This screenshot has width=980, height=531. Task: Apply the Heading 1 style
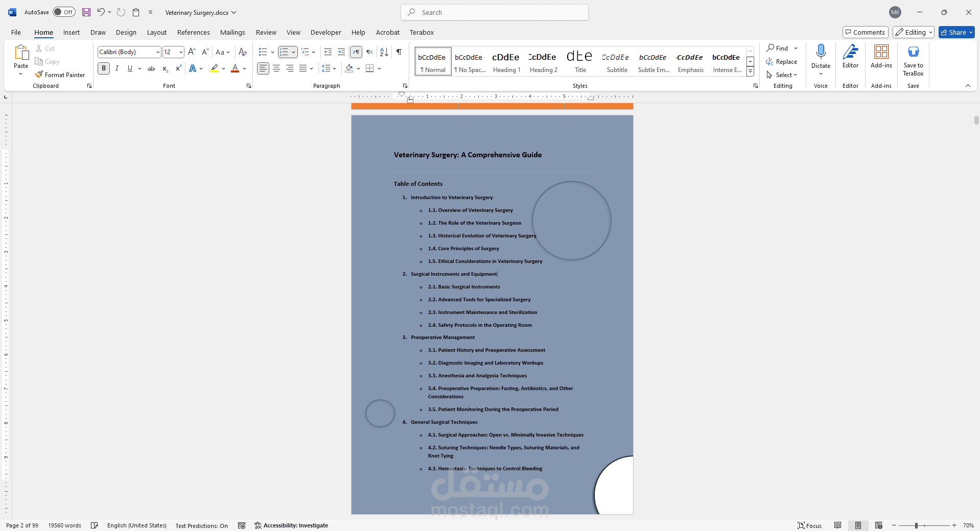[x=506, y=61]
